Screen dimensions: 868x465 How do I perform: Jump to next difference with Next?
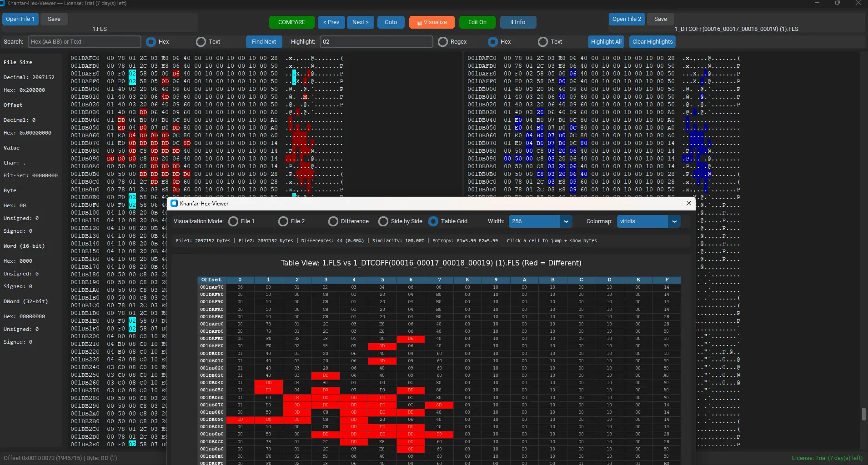point(360,22)
